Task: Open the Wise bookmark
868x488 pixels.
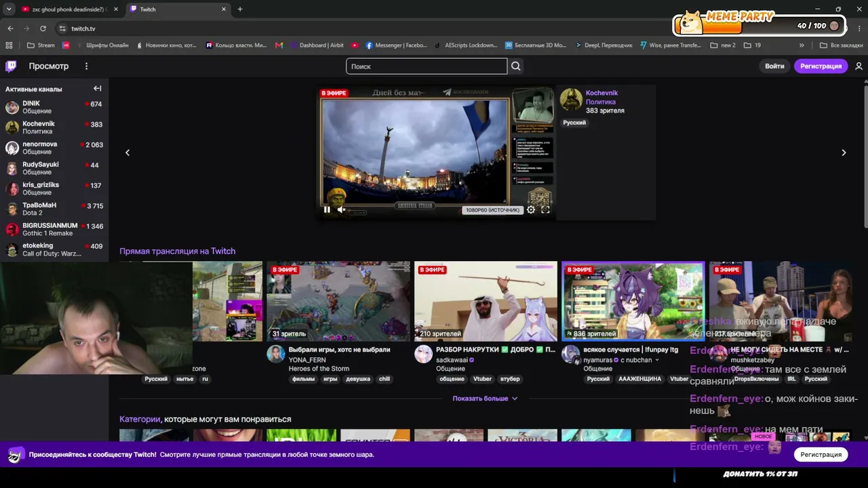Action: pos(671,45)
